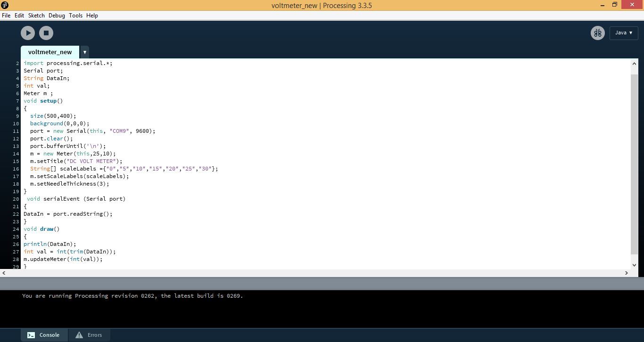The height and width of the screenshot is (342, 644).
Task: Click the 'void setup()' line
Action: [x=43, y=101]
